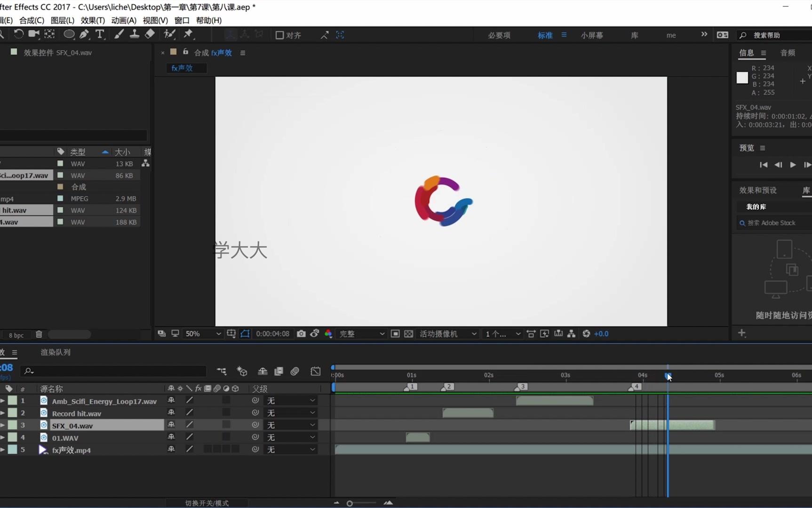Open the 图层(L) menu
This screenshot has height=508, width=812.
tap(63, 20)
